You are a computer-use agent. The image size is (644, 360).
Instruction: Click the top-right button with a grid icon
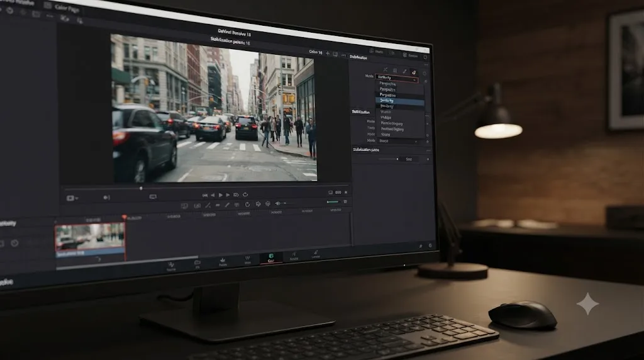click(410, 55)
